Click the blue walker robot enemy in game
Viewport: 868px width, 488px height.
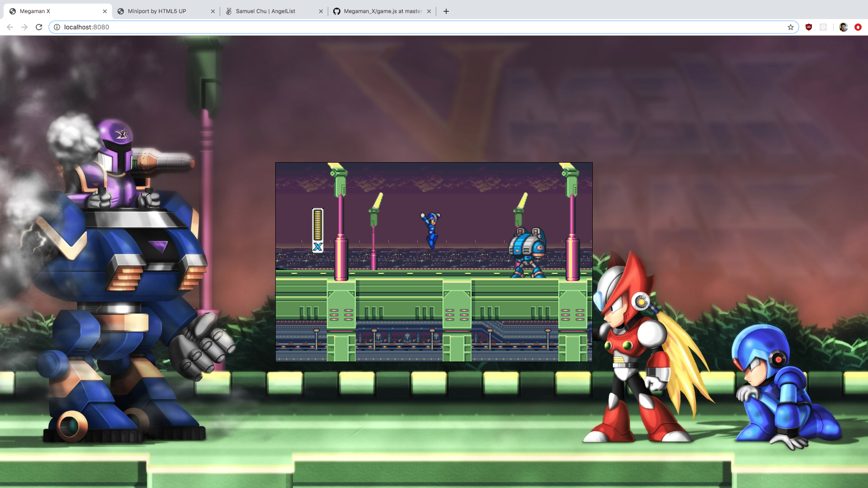click(527, 253)
